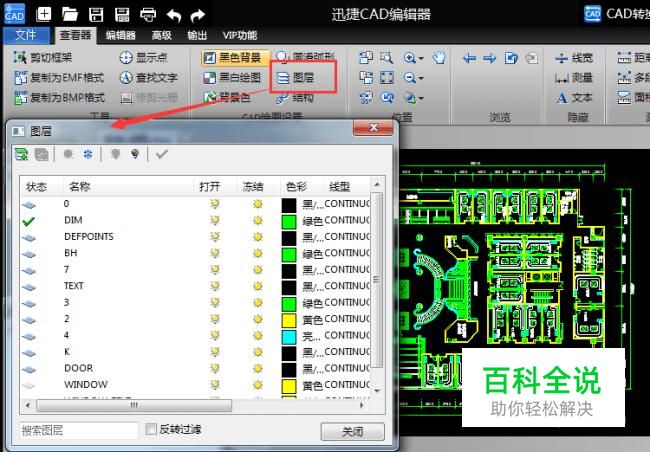Image resolution: width=650 pixels, height=452 pixels.
Task: Click the undo arrow in title bar
Action: click(x=174, y=14)
